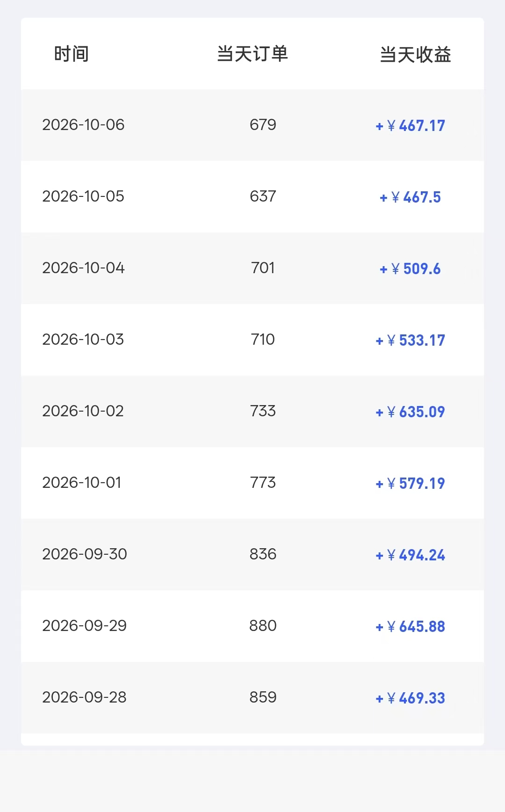Screen dimensions: 505x812
Task: Click the 当天收益 column header
Action: (x=415, y=55)
